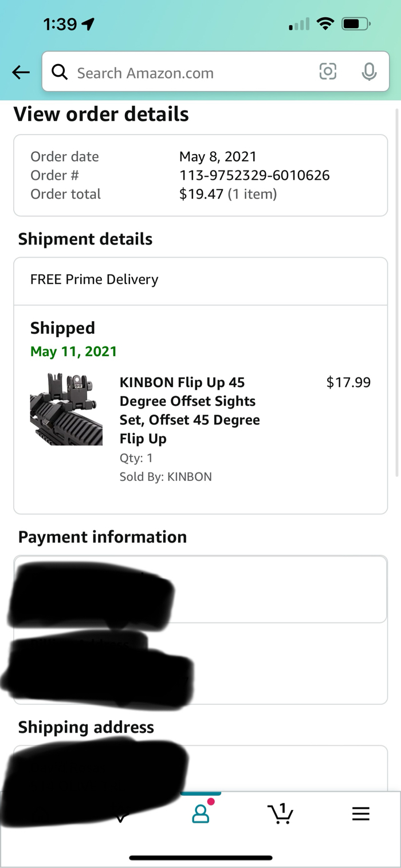Tap the FREE Prime Delivery row
Screen dimensions: 401x868
coord(200,280)
